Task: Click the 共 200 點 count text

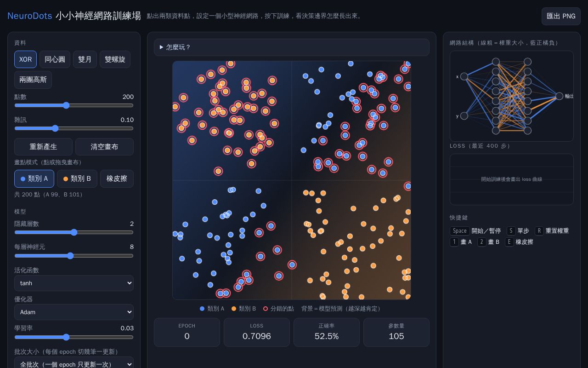Action: click(48, 195)
